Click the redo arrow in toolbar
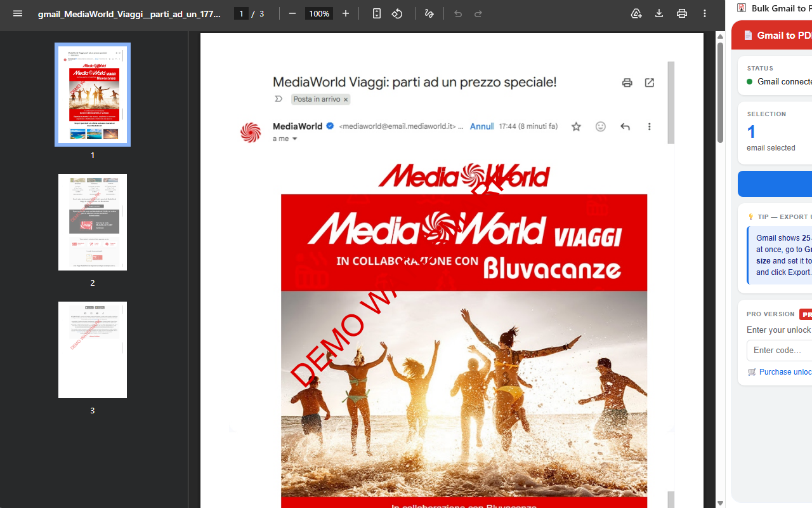The image size is (812, 508). point(478,13)
